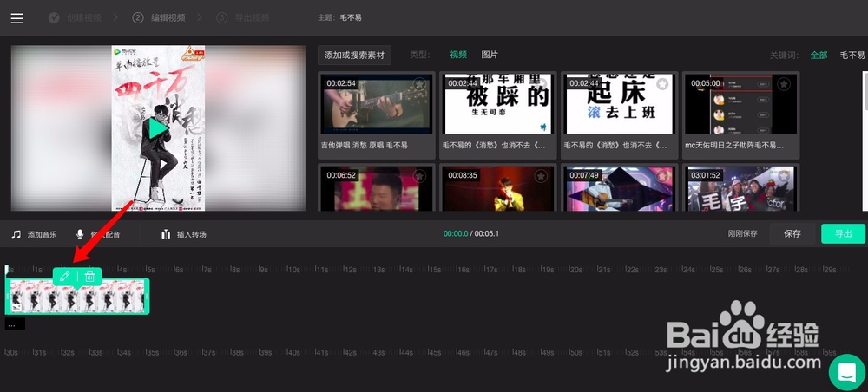The height and width of the screenshot is (392, 868).
Task: Click 添加或搜索素材 button
Action: coord(354,56)
